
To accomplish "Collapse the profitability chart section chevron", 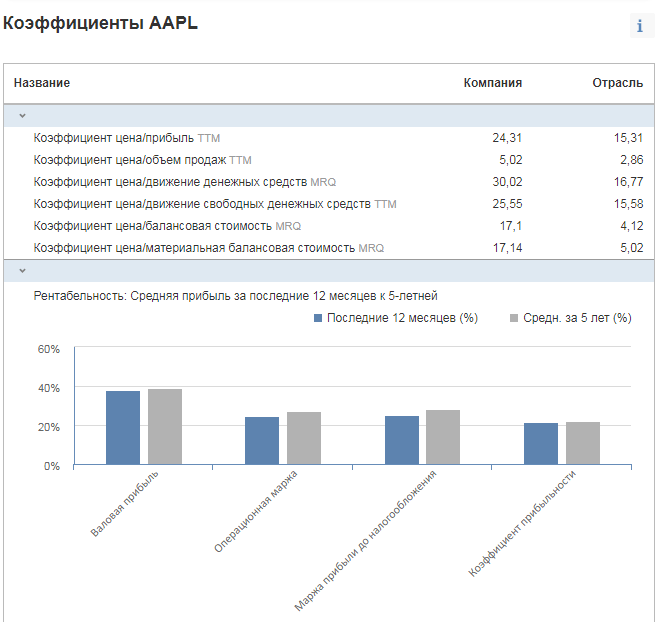I will [22, 271].
